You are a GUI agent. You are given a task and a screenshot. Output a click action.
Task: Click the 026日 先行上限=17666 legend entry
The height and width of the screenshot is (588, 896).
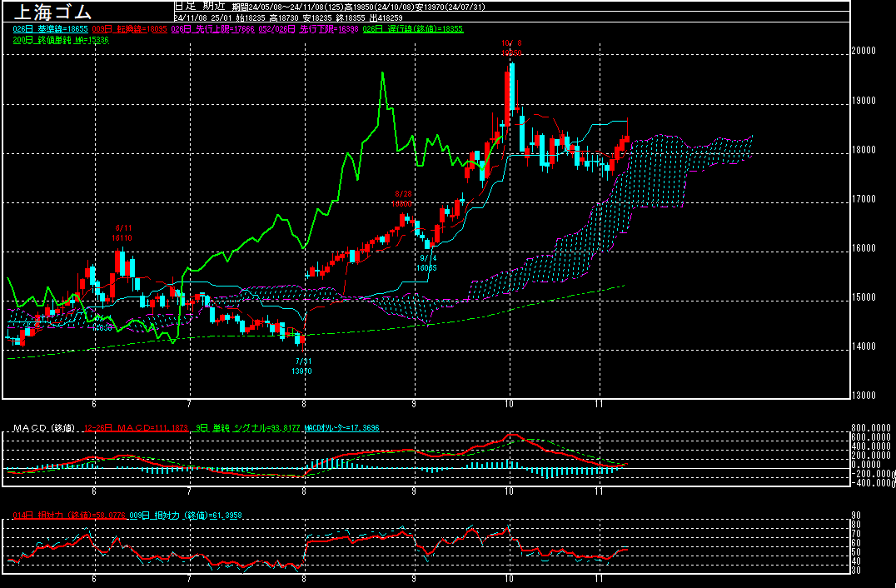[212, 29]
